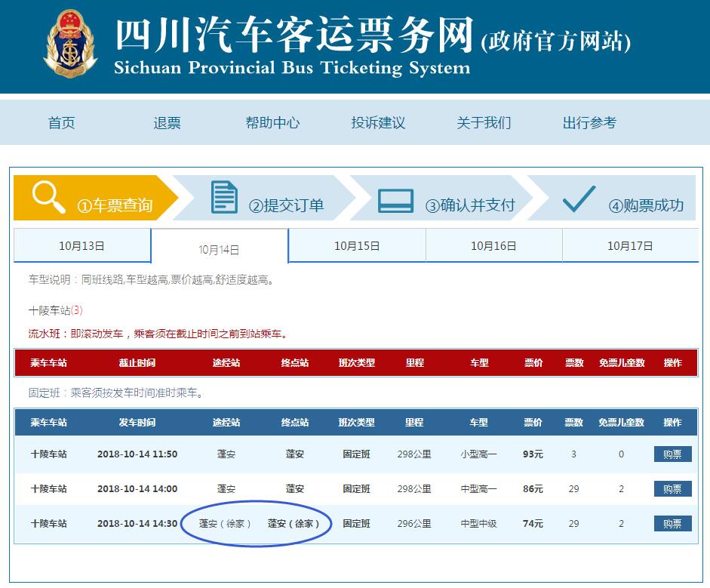Open the 首页 menu item

click(62, 123)
